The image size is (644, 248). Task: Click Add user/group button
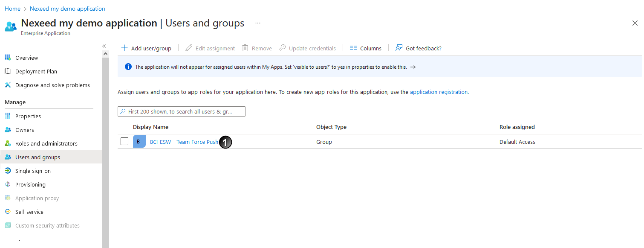tap(146, 48)
